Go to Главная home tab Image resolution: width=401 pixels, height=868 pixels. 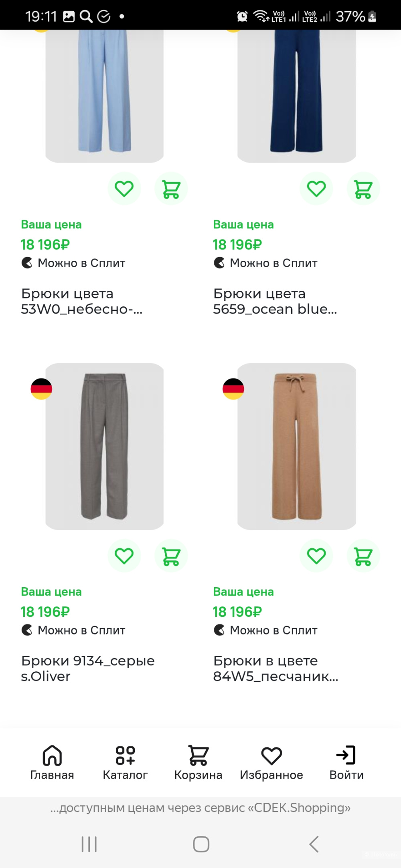click(52, 763)
